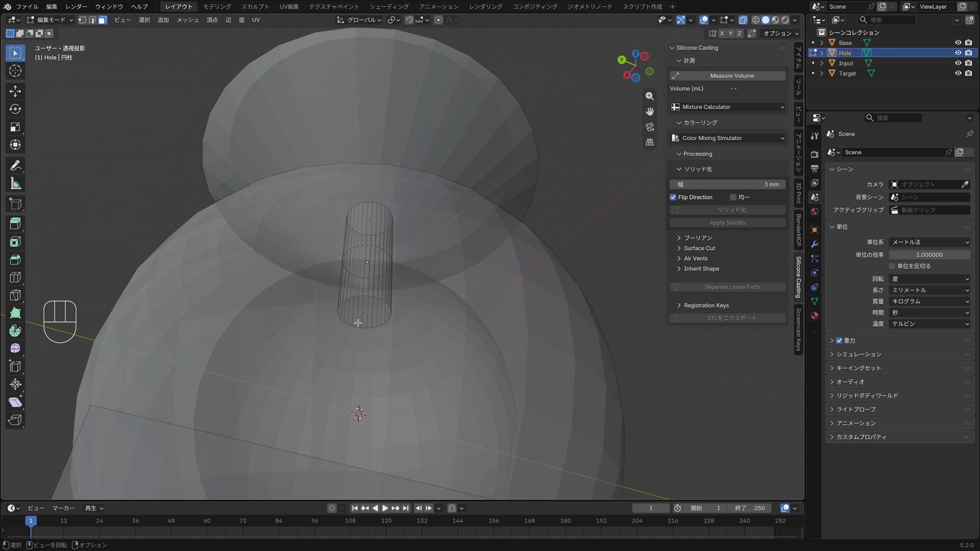This screenshot has width=980, height=551.
Task: Open the 編集モード mode dropdown
Action: point(50,20)
